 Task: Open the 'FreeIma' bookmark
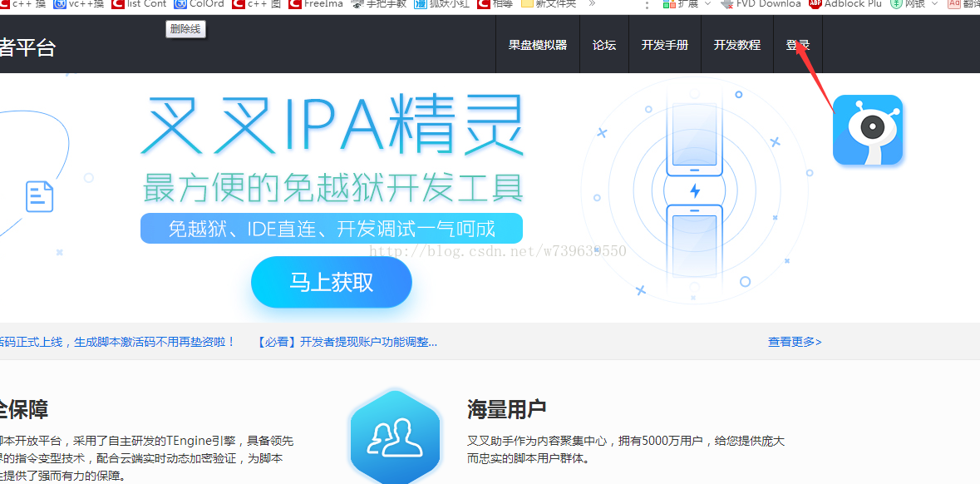(x=316, y=4)
